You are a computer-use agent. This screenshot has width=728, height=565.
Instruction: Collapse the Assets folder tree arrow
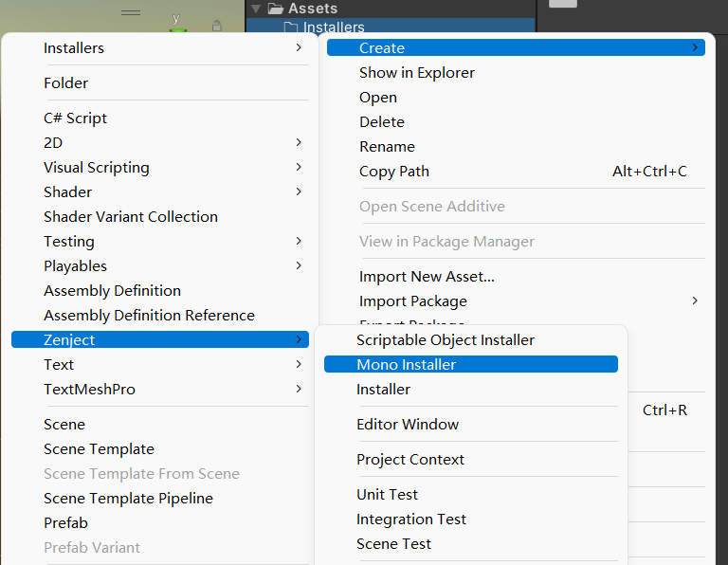coord(256,8)
